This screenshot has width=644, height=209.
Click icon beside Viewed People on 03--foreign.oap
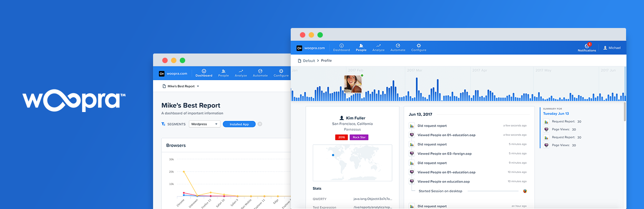pos(412,153)
